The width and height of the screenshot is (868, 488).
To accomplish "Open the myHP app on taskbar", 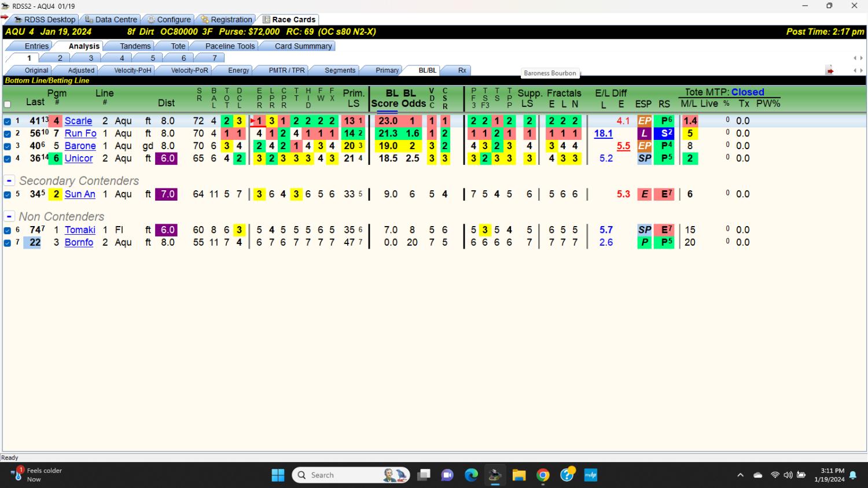I will click(x=591, y=475).
